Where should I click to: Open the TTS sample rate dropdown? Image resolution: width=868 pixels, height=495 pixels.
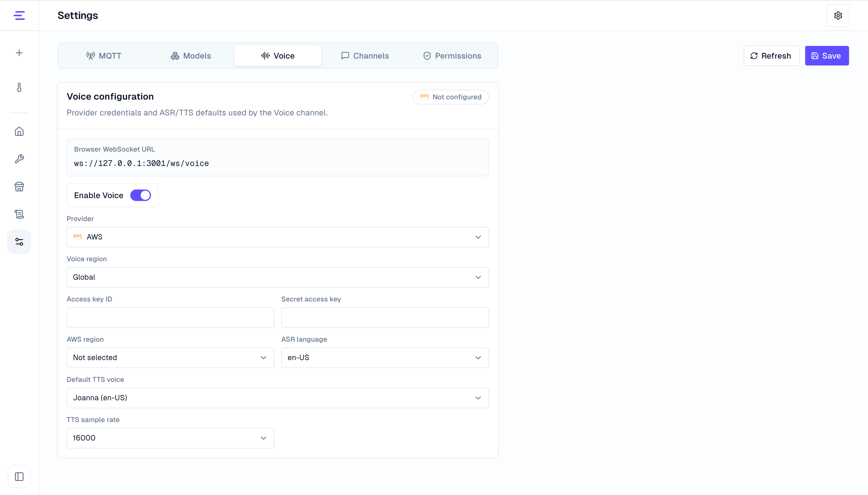coord(170,438)
